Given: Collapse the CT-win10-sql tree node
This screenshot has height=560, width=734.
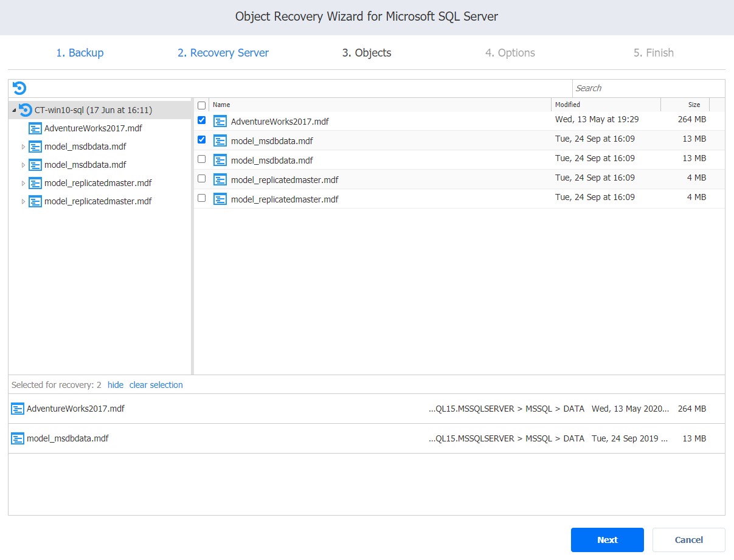Looking at the screenshot, I should click(14, 110).
